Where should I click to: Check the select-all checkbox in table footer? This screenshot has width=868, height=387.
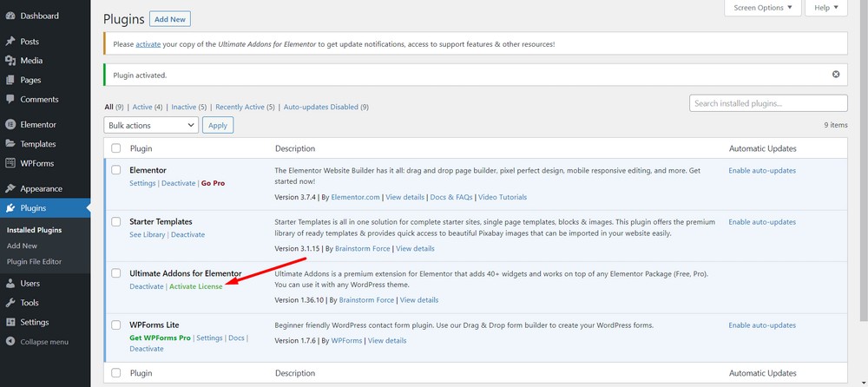point(115,372)
